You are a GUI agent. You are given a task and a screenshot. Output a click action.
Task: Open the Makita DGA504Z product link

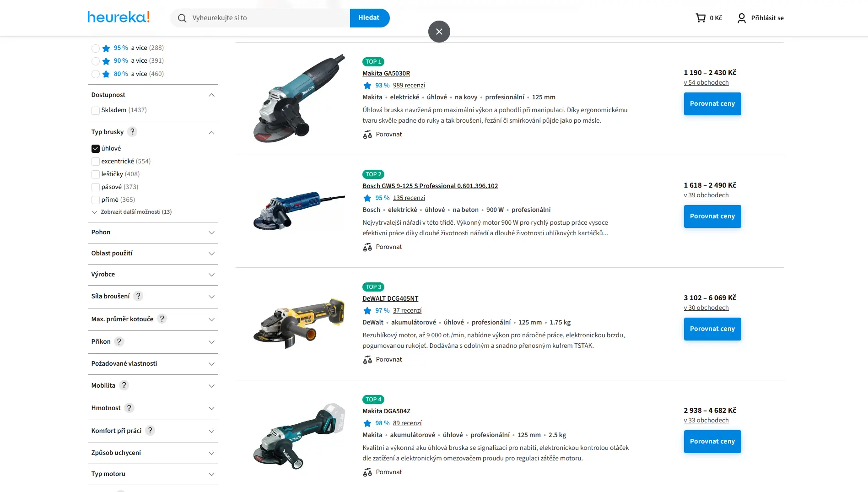pos(386,411)
